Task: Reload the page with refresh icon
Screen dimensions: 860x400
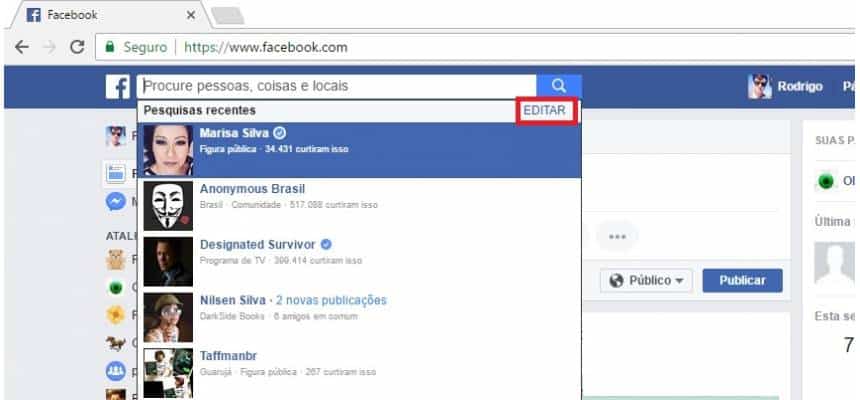Action: pos(77,47)
